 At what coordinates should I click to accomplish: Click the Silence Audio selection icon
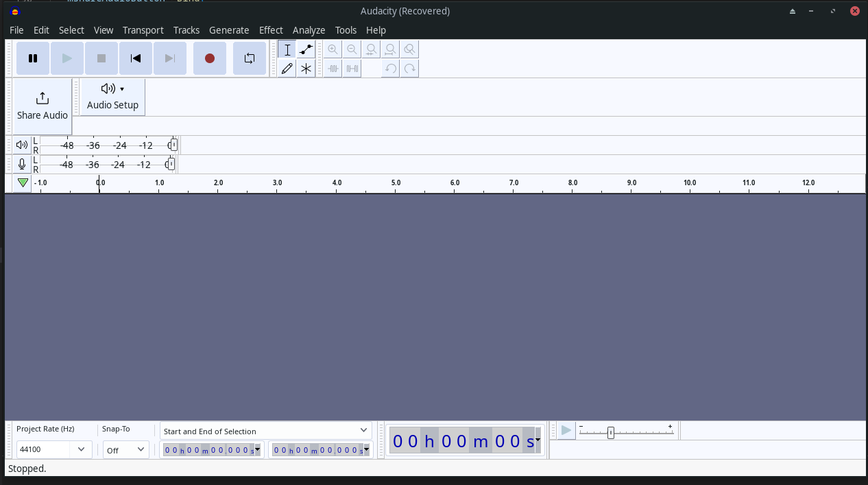click(351, 68)
